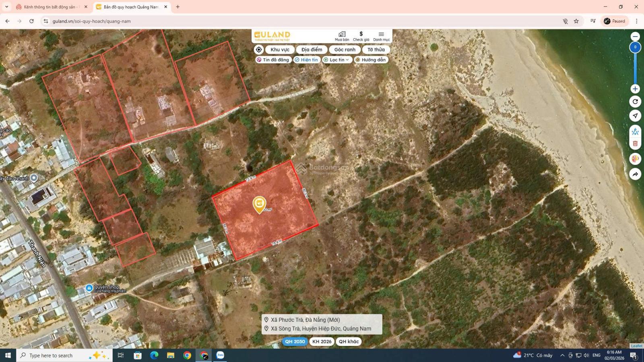Open Mua bán listings icon

(x=342, y=36)
